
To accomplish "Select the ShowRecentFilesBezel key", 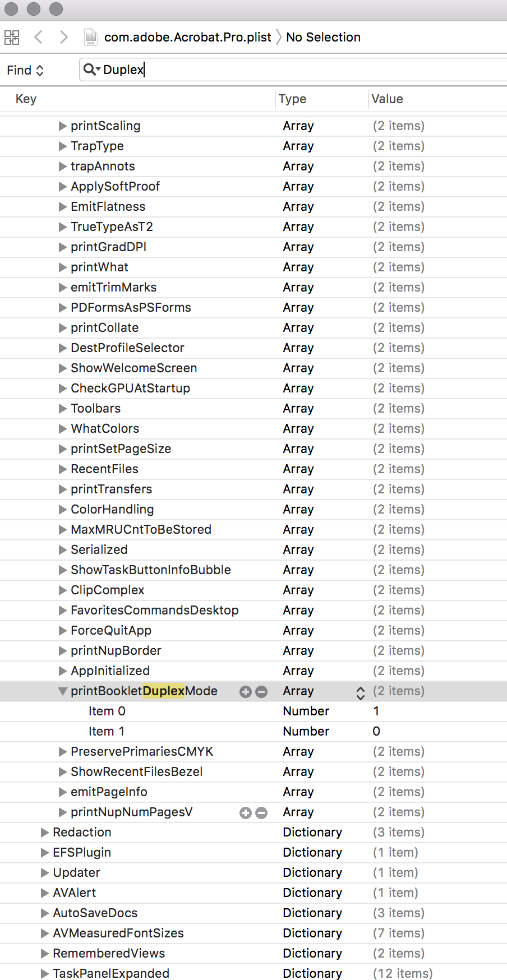I will tap(136, 771).
